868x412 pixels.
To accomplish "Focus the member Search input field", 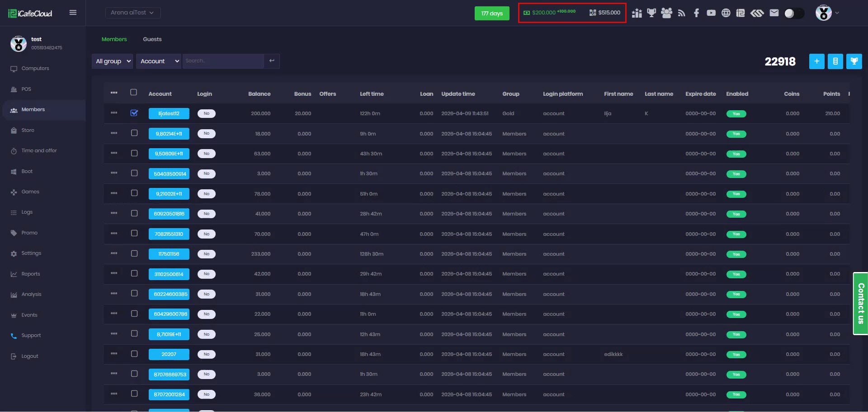I will [x=223, y=61].
